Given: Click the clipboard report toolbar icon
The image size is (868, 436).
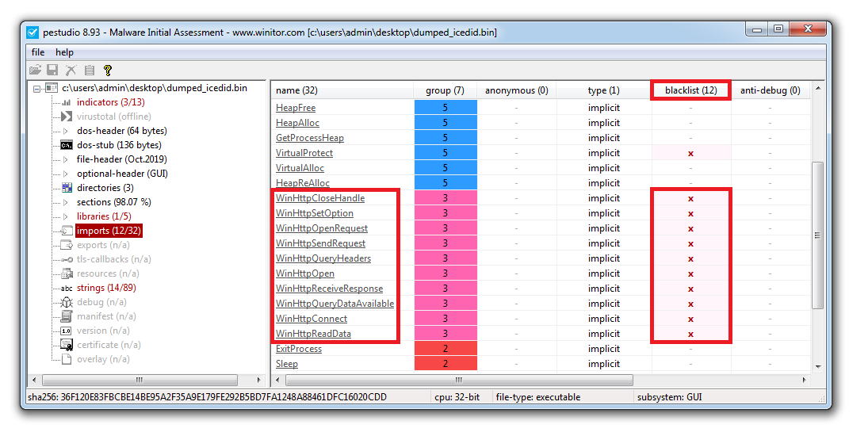Looking at the screenshot, I should pyautogui.click(x=89, y=70).
